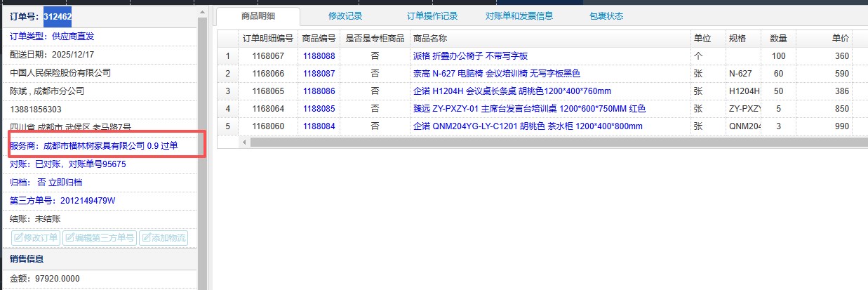Image resolution: width=868 pixels, height=290 pixels.
Task: Click the 添加物流 icon button
Action: point(163,238)
